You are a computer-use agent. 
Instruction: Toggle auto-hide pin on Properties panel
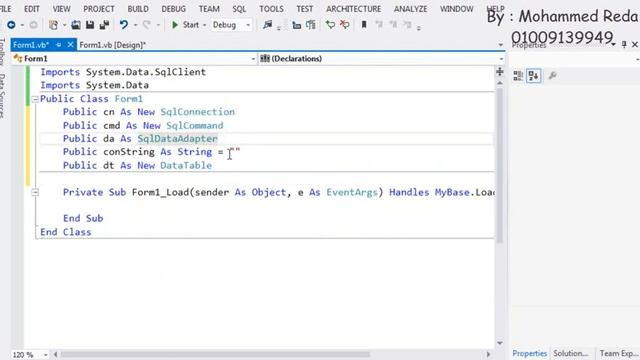point(624,44)
